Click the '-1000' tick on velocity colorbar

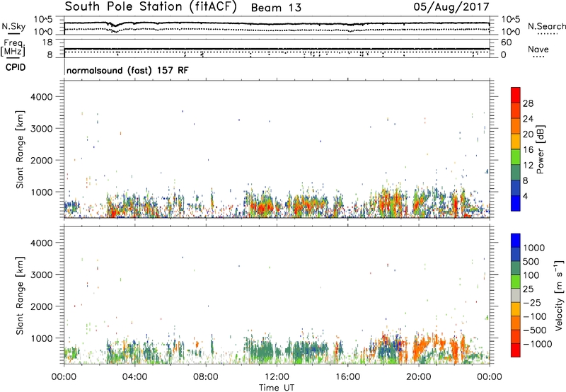click(x=538, y=344)
